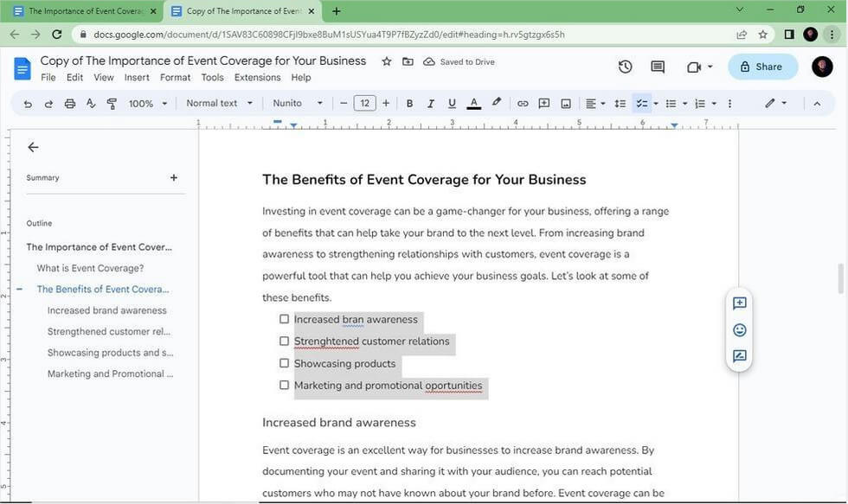The image size is (848, 504).
Task: Click the numbered list icon
Action: [x=700, y=103]
